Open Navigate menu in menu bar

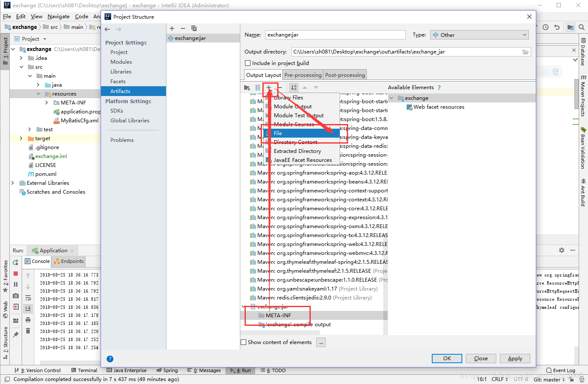(59, 17)
